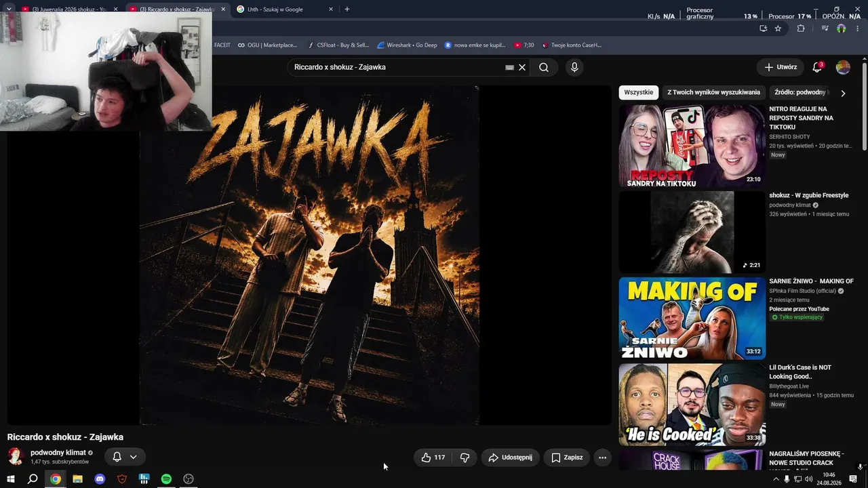Open File Explorer from the taskbar
Image resolution: width=868 pixels, height=488 pixels.
pyautogui.click(x=77, y=479)
